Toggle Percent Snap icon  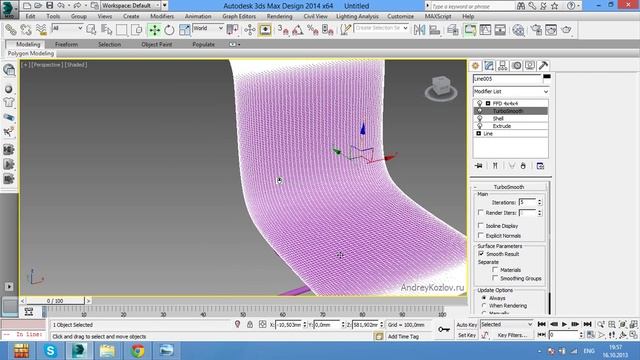pos(313,30)
